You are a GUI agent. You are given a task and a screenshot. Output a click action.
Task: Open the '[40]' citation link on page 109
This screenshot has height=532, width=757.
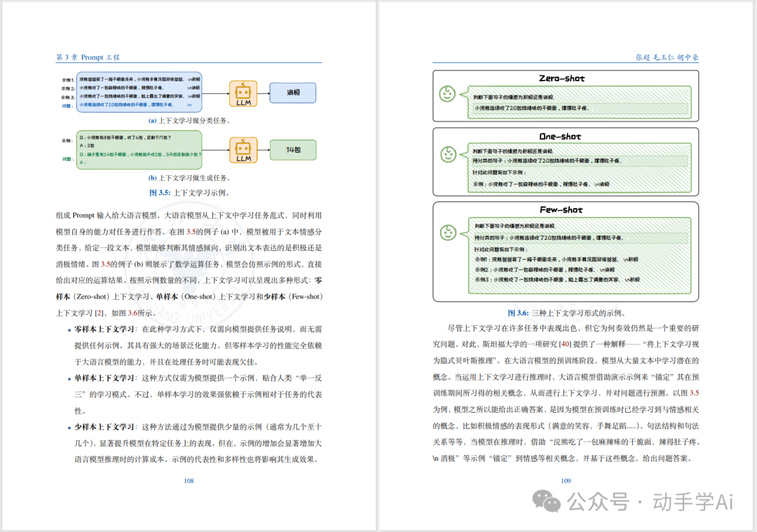pyautogui.click(x=565, y=344)
